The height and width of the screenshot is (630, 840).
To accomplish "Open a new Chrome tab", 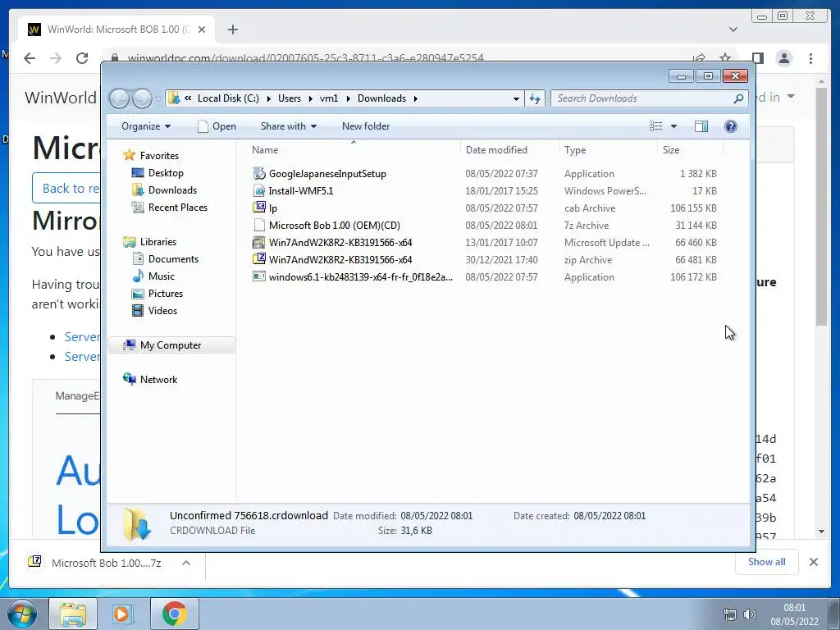I will pos(232,30).
